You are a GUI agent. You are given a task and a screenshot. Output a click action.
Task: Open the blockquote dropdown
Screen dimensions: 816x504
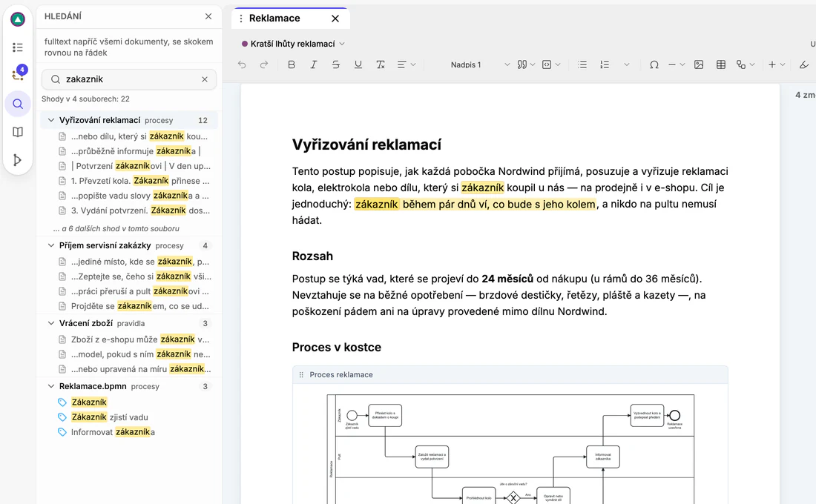tap(526, 64)
